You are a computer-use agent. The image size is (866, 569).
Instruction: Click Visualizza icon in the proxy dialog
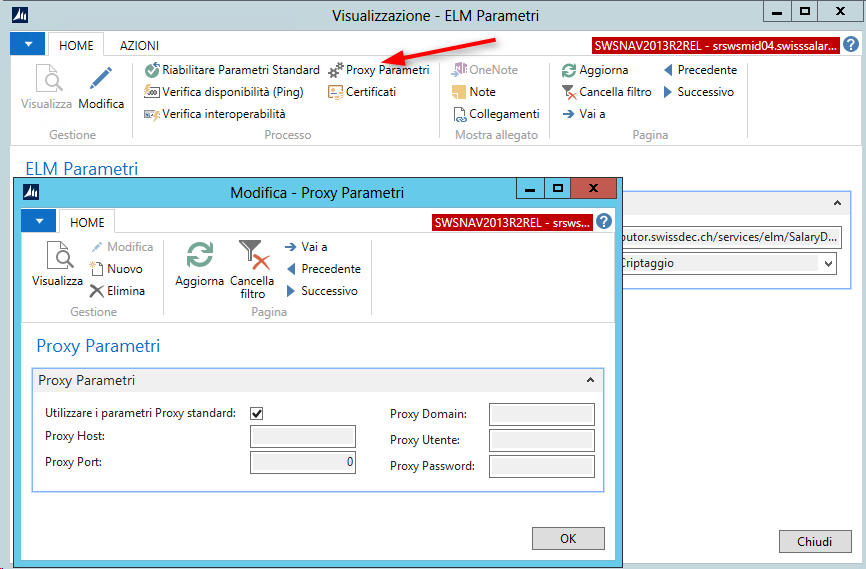click(x=57, y=266)
